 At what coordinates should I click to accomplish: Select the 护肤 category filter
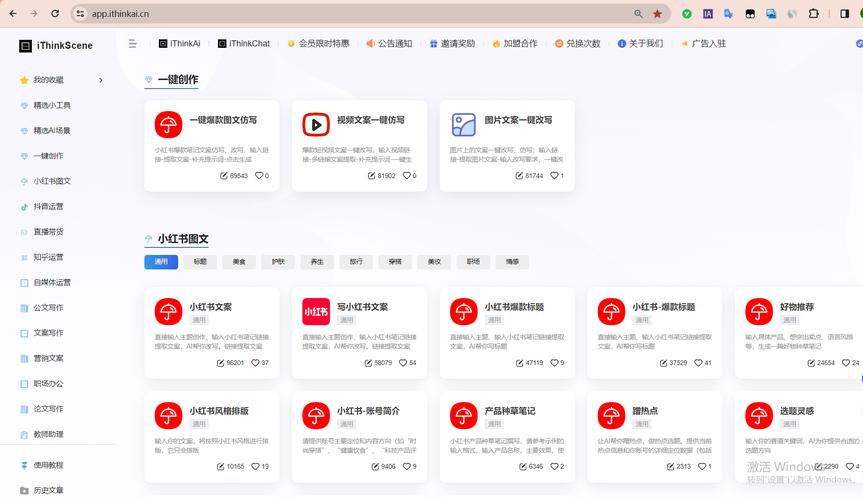(278, 262)
